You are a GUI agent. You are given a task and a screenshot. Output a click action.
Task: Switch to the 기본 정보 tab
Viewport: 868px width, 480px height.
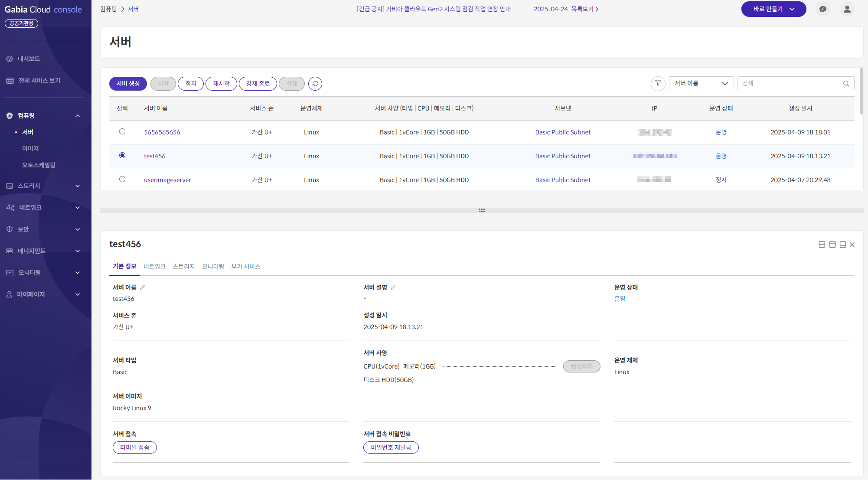(x=124, y=267)
